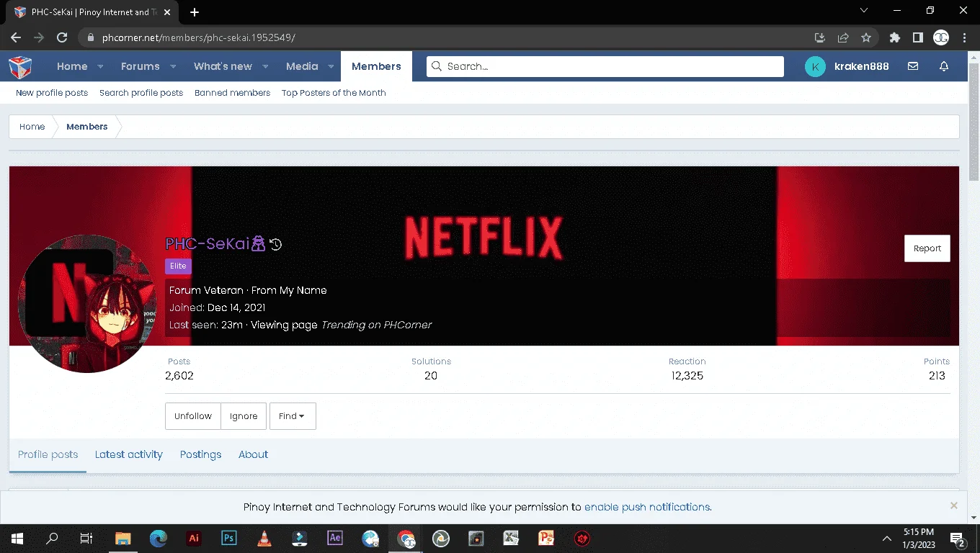Screen dimensions: 980x553
Task: Click the badge icon next to PHC-SeKai
Action: (x=258, y=244)
